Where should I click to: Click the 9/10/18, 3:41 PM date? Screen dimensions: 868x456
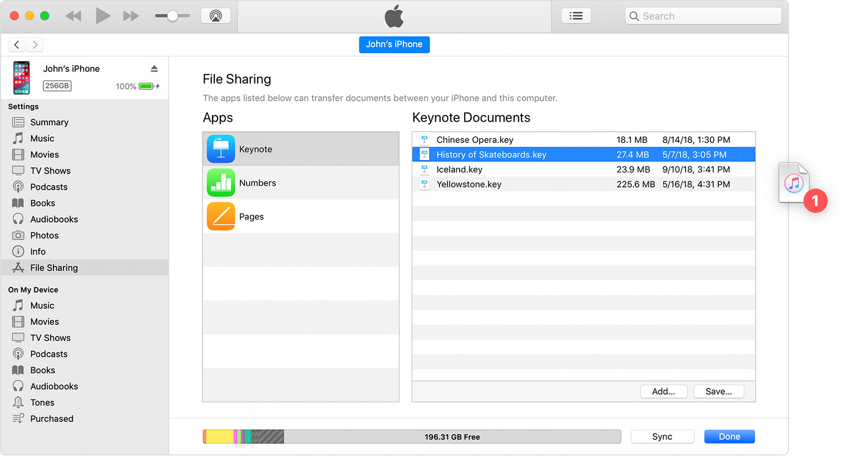[x=696, y=169]
